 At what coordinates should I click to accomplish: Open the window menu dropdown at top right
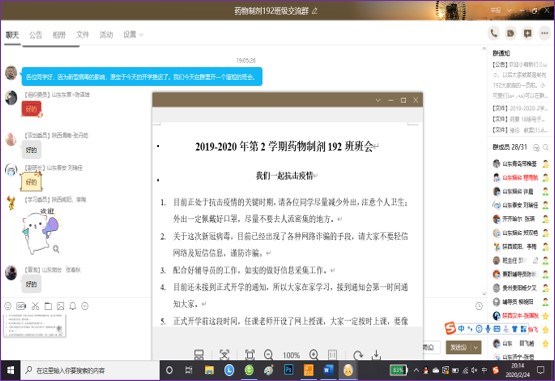click(x=509, y=11)
